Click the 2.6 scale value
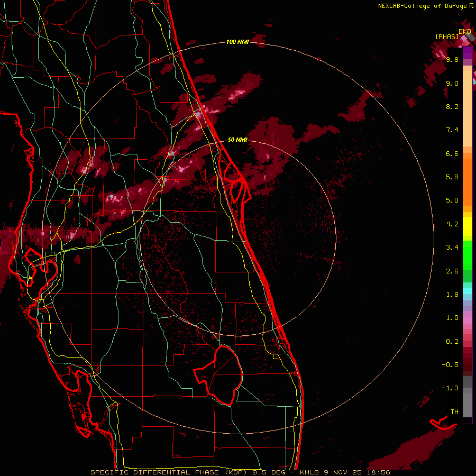 click(x=452, y=271)
